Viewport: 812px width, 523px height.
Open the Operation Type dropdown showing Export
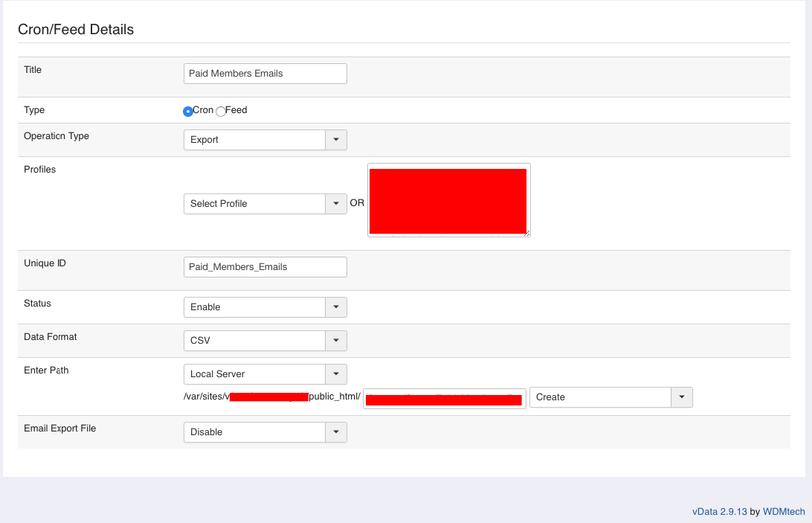click(x=265, y=140)
